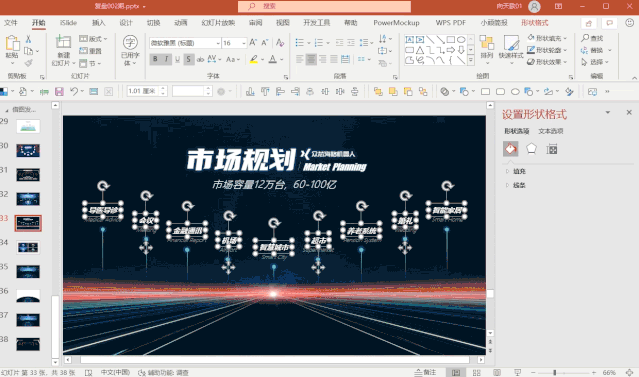Open the font name dropdown

(x=218, y=43)
